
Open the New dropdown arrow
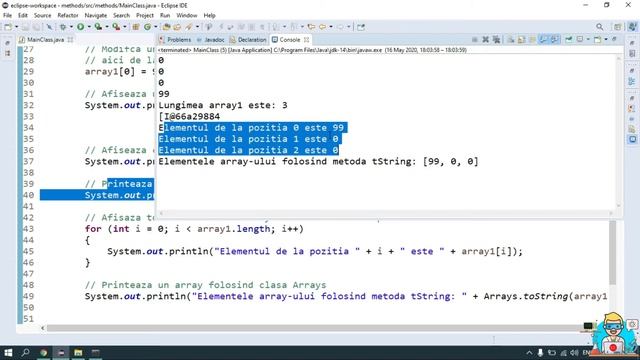[x=16, y=27]
